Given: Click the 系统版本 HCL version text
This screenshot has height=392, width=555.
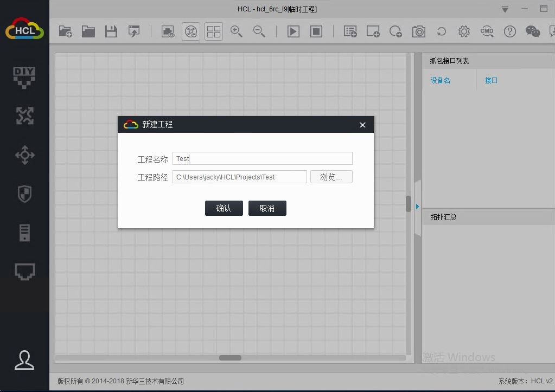Looking at the screenshot, I should (x=526, y=381).
